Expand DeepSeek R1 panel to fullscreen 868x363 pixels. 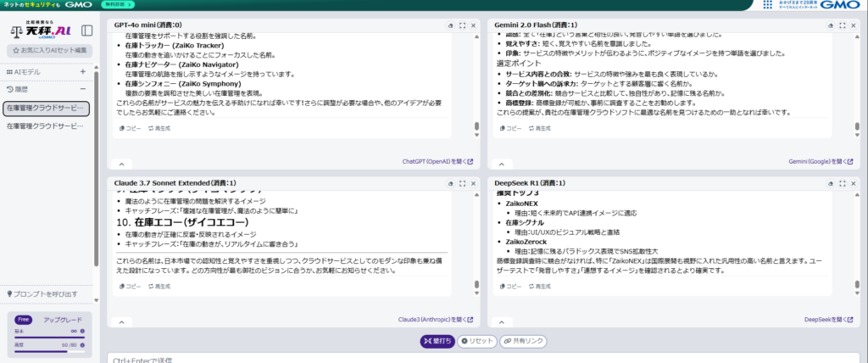pos(842,183)
